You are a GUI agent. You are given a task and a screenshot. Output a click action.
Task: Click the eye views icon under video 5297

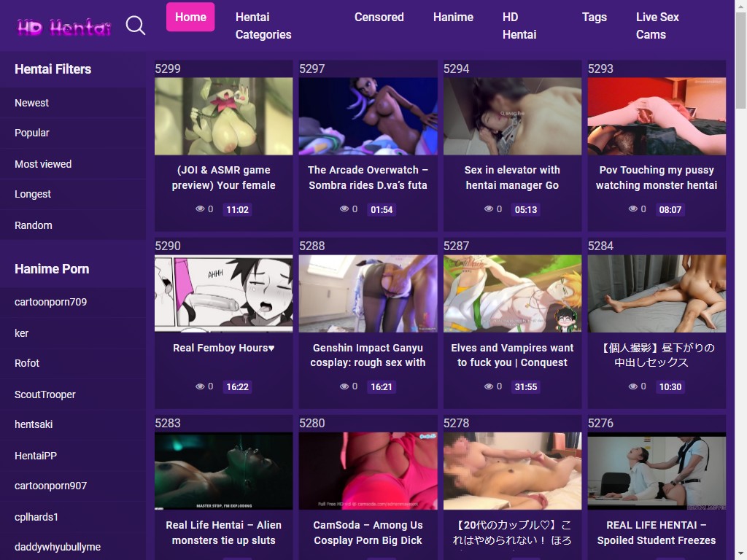pos(344,209)
